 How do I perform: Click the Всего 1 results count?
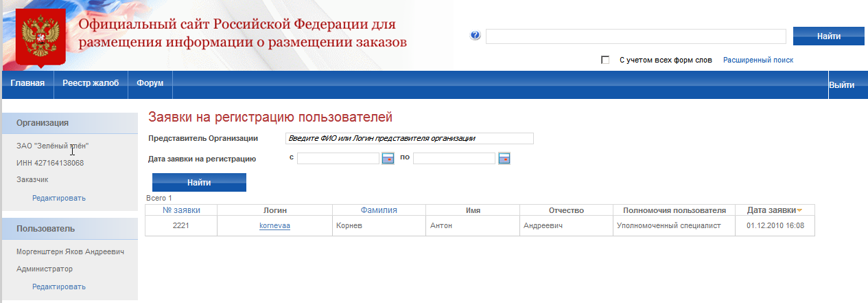pyautogui.click(x=159, y=198)
